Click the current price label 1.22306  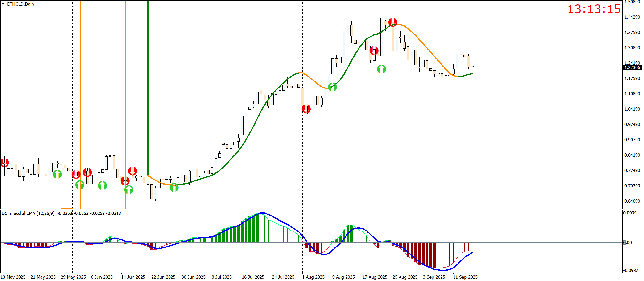coord(632,67)
